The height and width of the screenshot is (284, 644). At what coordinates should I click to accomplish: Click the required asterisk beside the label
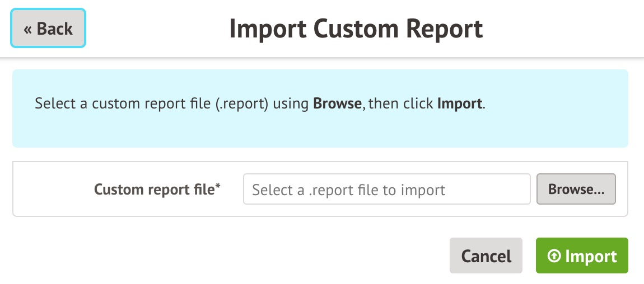218,187
